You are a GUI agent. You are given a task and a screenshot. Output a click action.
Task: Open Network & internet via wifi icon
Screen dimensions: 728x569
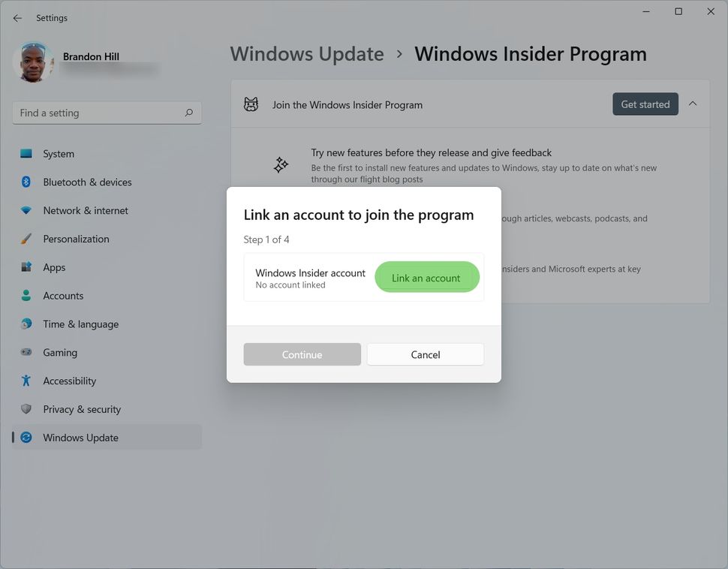[x=26, y=210]
